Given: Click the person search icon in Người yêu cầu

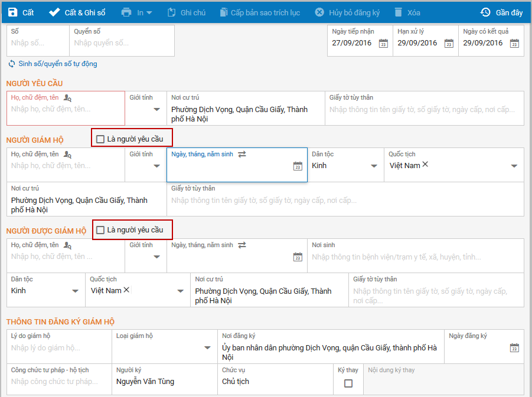Looking at the screenshot, I should coord(67,98).
